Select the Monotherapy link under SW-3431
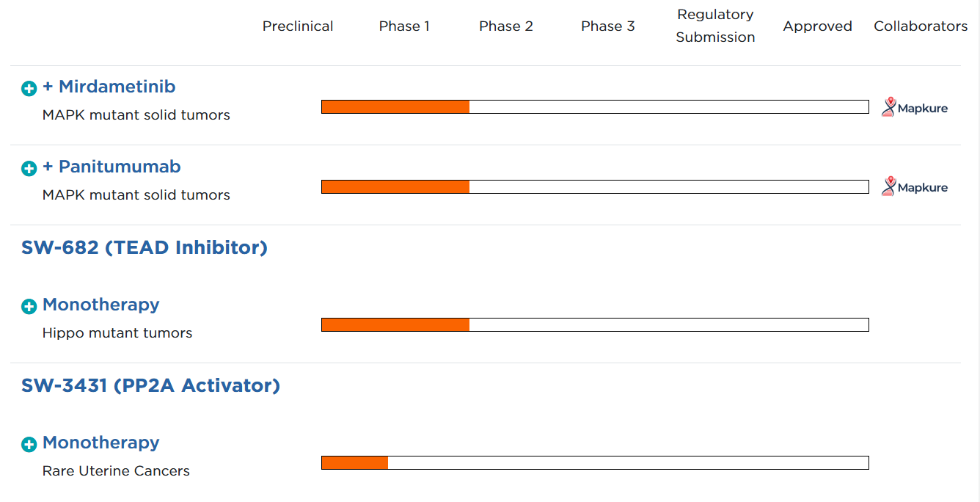980x502 pixels. pyautogui.click(x=100, y=443)
